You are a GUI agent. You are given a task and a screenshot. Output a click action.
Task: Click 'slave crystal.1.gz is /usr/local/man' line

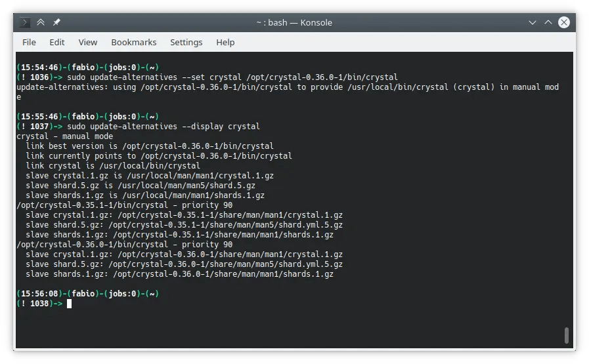tap(150, 176)
